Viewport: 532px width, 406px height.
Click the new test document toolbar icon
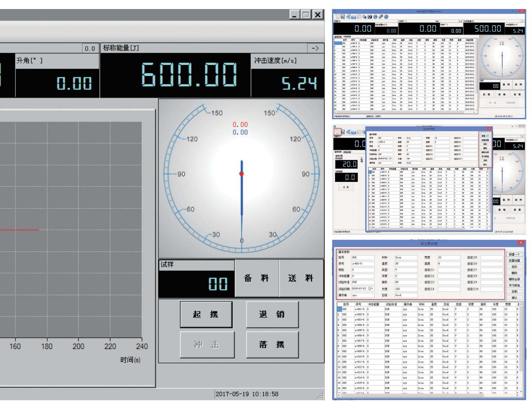(337, 17)
